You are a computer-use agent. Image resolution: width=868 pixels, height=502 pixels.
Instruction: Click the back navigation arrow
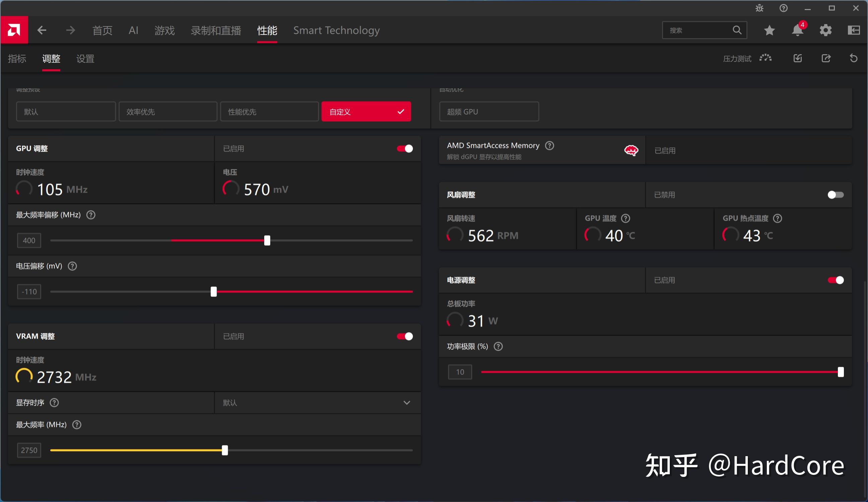[x=41, y=30]
